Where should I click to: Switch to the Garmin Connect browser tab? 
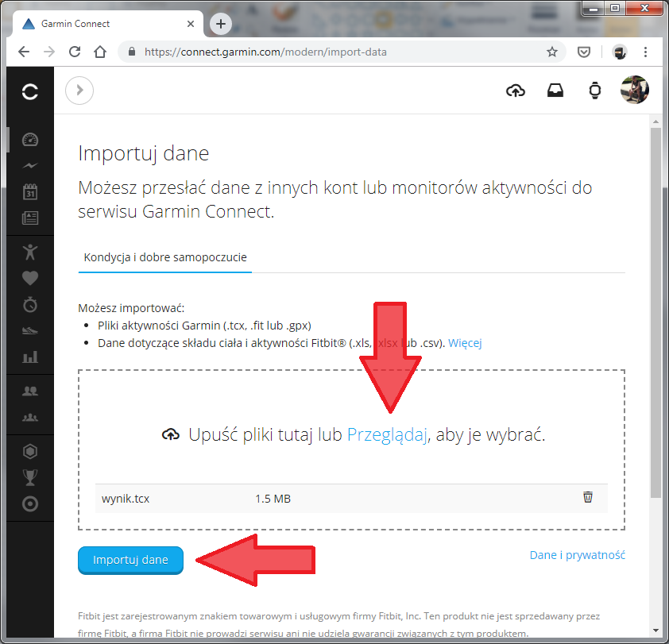108,24
